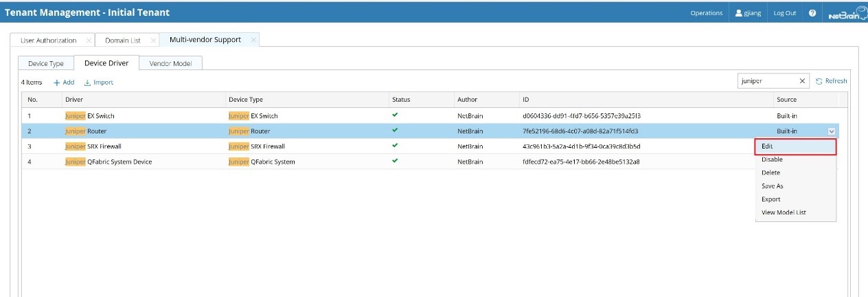
Task: Click the 4 Items count label
Action: (32, 82)
